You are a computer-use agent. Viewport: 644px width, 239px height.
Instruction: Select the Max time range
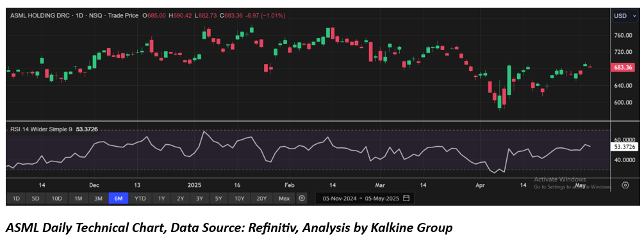tap(285, 199)
